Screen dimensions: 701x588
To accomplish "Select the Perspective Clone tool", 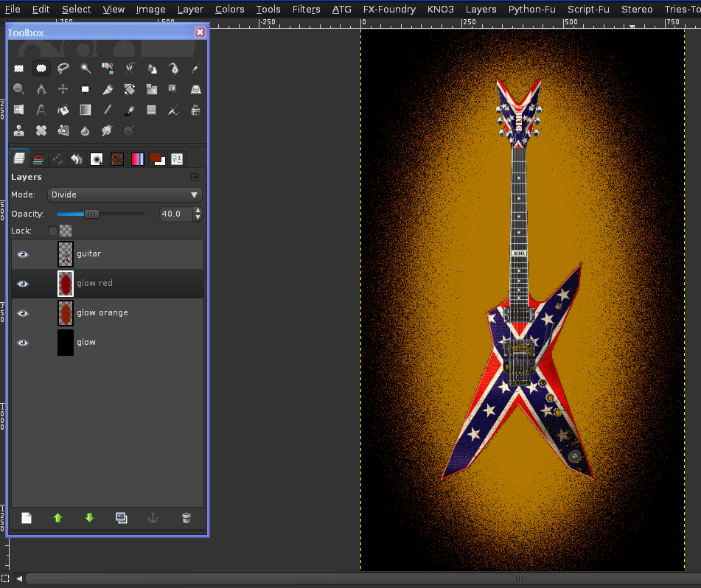I will coord(63,130).
